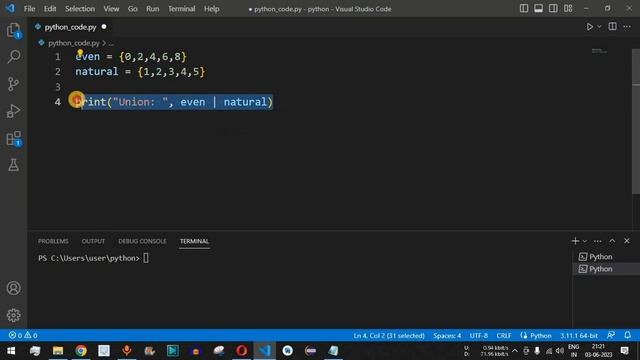Run the Python file with play button
The height and width of the screenshot is (360, 640).
[589, 27]
